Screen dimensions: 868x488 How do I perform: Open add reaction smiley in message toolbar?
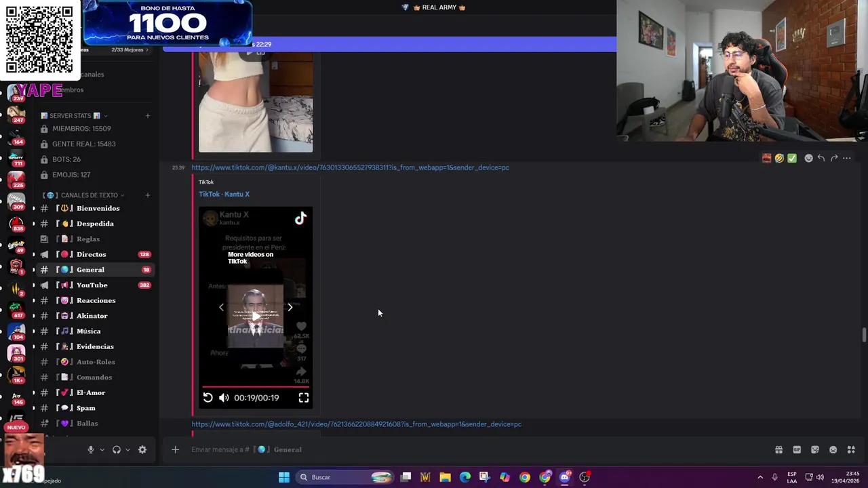[808, 158]
